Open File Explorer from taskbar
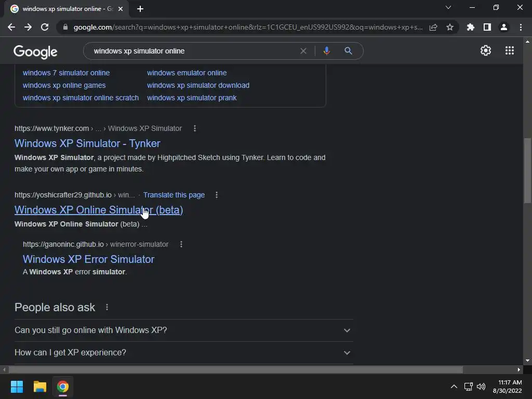Image resolution: width=532 pixels, height=399 pixels. [39, 387]
